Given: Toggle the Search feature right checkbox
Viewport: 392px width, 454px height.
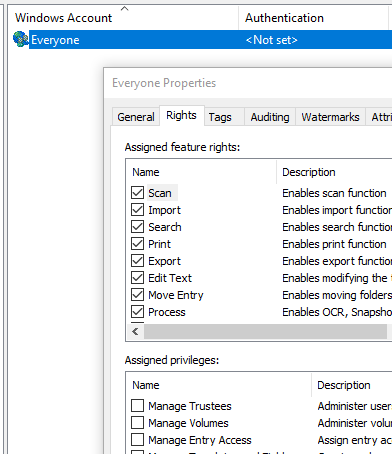Looking at the screenshot, I should tap(137, 227).
